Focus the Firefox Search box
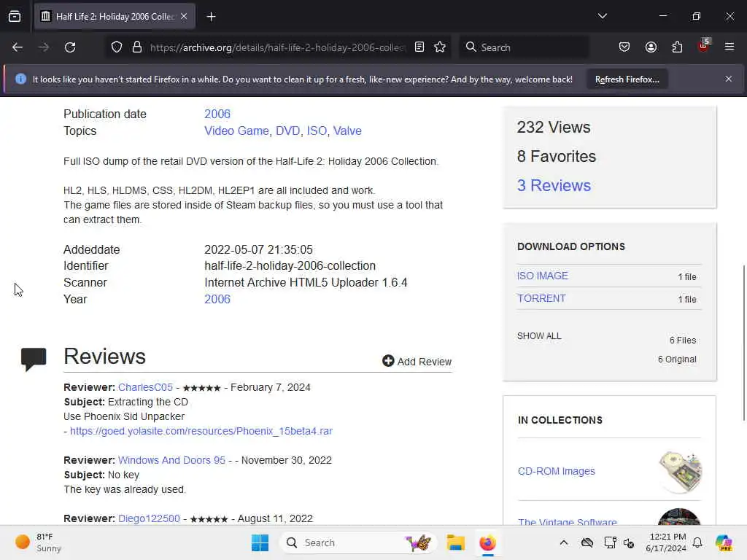The height and width of the screenshot is (560, 747). click(524, 47)
